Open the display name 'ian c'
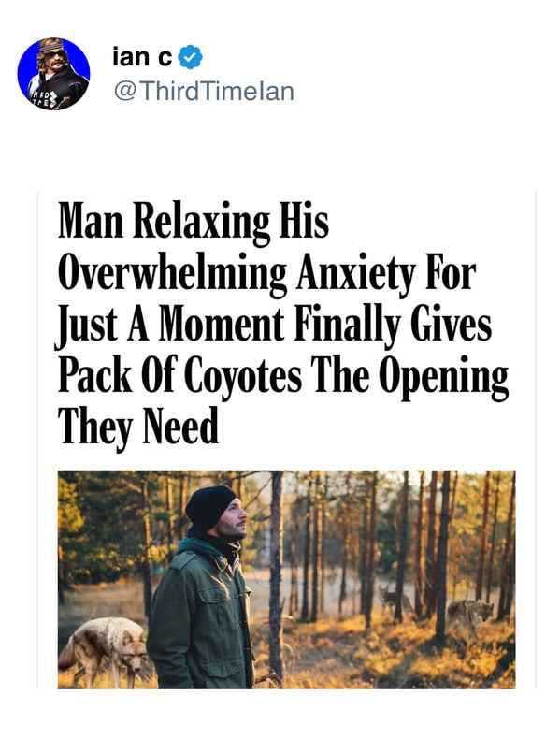Viewport: 560px width, 739px height. point(142,57)
